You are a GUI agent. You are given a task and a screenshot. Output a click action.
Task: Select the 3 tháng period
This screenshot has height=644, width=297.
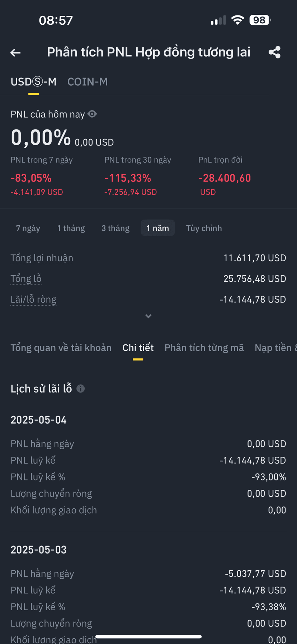click(115, 228)
